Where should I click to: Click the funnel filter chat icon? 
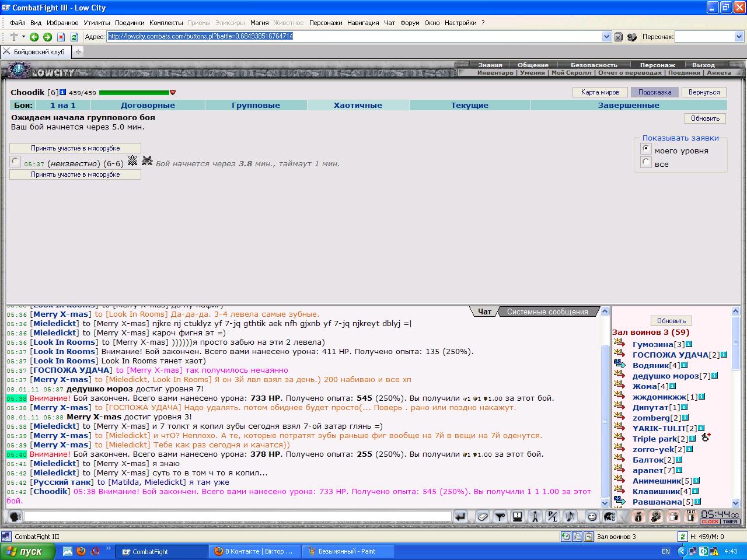pos(500,517)
